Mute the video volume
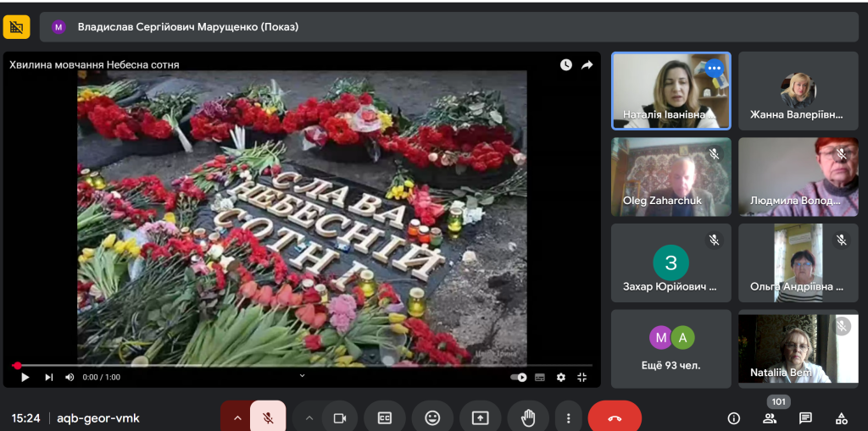The height and width of the screenshot is (431, 868). click(x=70, y=377)
